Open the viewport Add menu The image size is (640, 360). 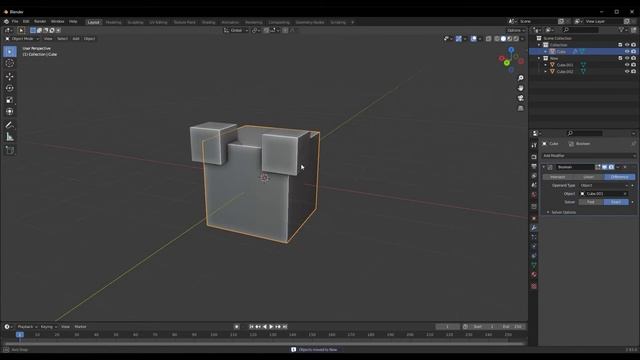click(x=76, y=39)
